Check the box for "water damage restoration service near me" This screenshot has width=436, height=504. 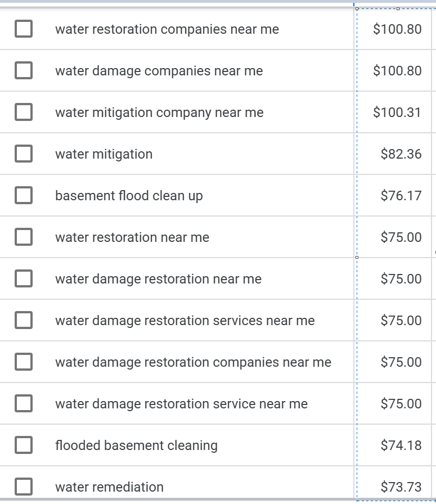(x=23, y=403)
